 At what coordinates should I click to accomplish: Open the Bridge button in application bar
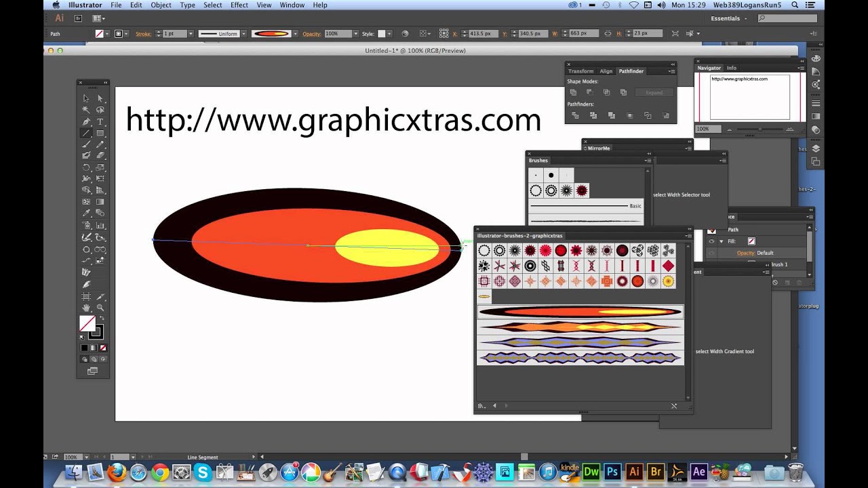pos(79,18)
